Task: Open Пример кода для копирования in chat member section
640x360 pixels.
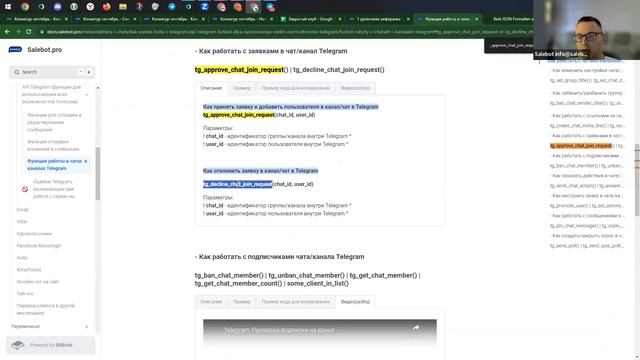Action: tap(296, 302)
